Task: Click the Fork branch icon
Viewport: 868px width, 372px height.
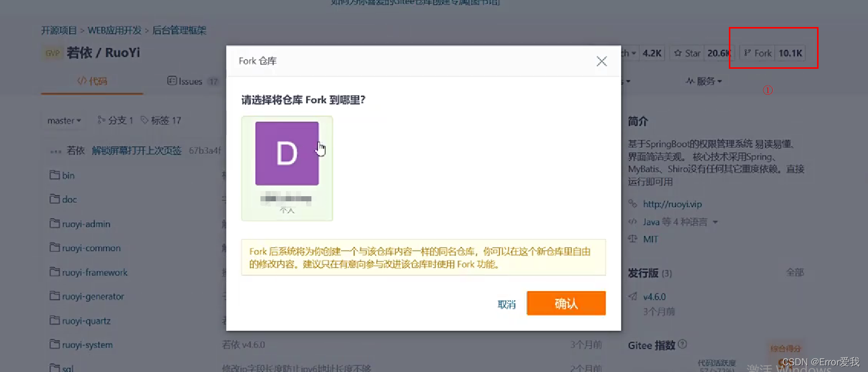Action: point(747,53)
